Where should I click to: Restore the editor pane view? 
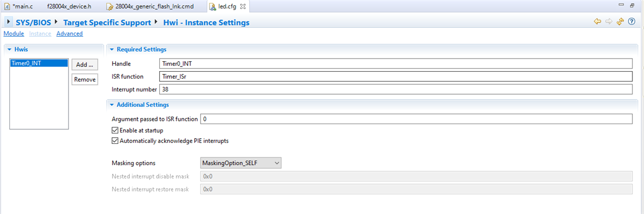[635, 5]
